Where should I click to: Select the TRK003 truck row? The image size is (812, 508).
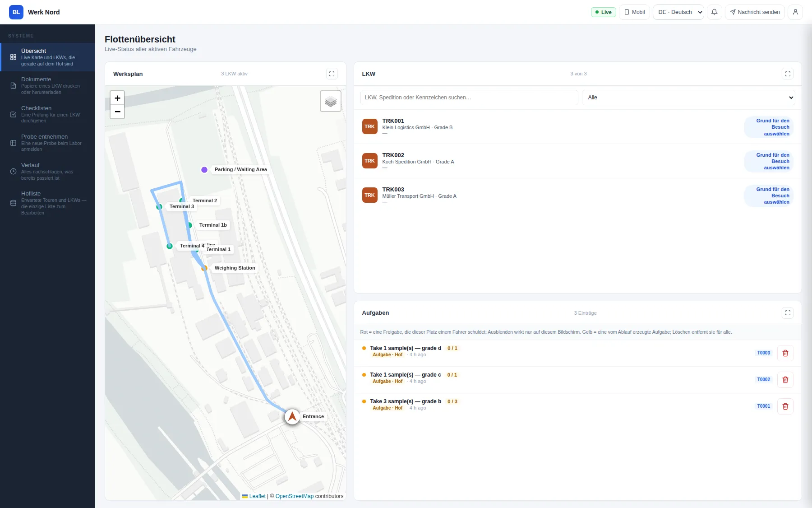577,196
